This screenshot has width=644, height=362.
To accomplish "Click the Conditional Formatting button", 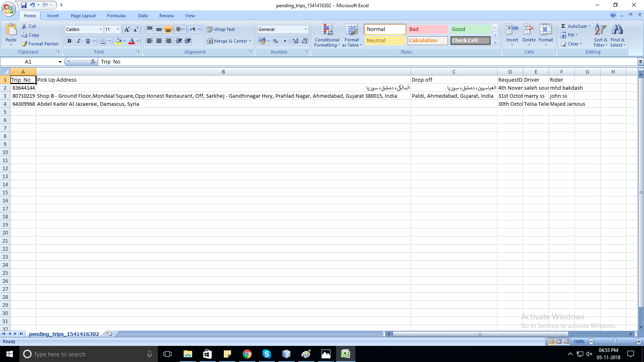I will (327, 35).
